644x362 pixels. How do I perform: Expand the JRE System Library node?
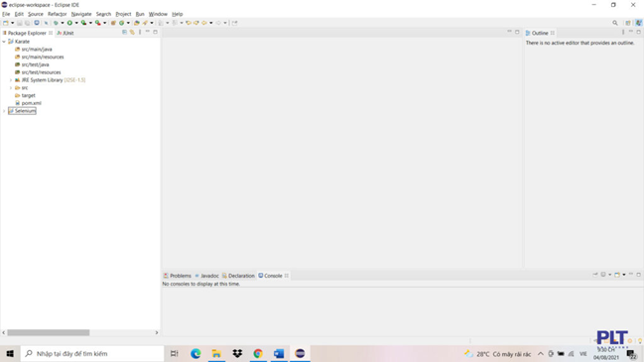click(11, 80)
